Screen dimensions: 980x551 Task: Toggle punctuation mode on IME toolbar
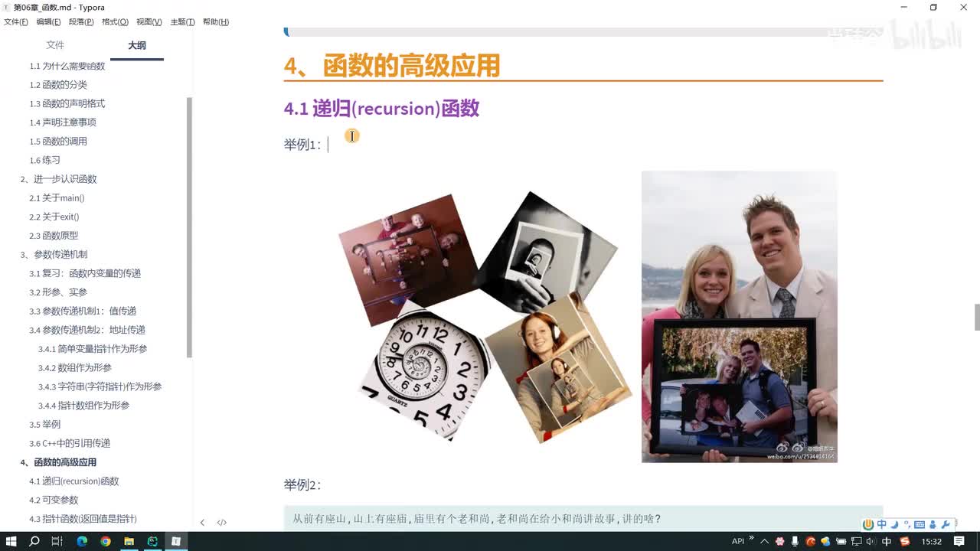[x=906, y=524]
